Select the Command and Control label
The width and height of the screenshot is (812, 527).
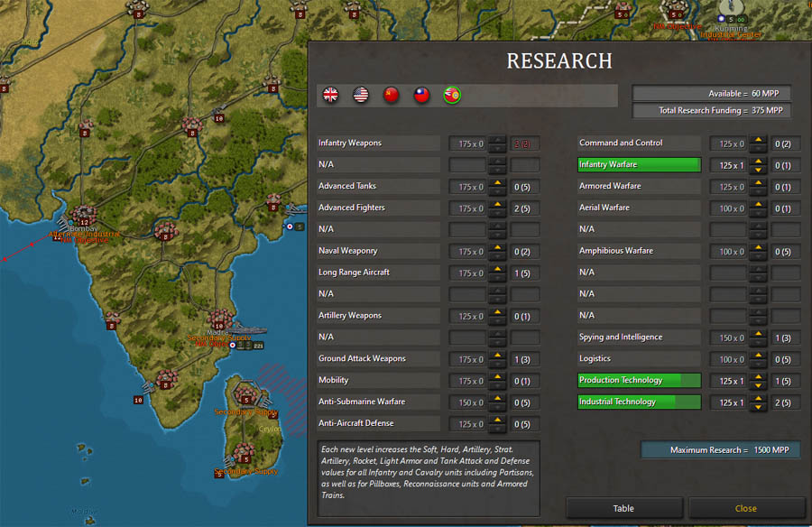click(639, 143)
